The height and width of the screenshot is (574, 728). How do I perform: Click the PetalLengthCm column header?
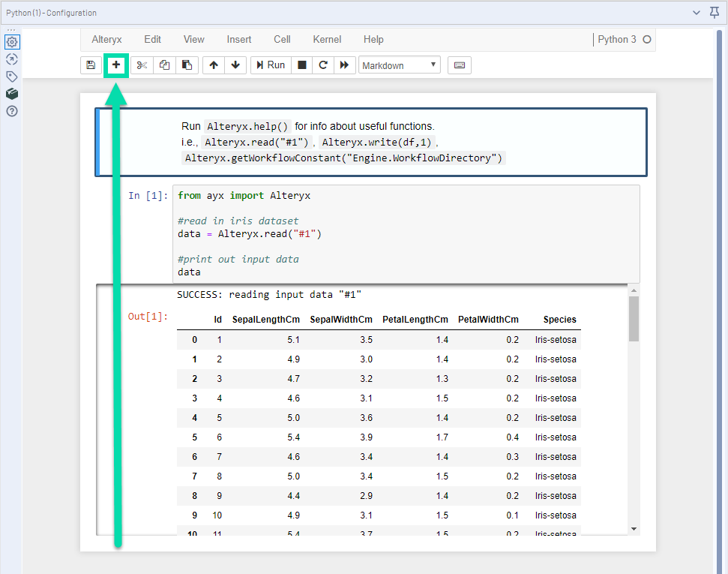tap(415, 320)
